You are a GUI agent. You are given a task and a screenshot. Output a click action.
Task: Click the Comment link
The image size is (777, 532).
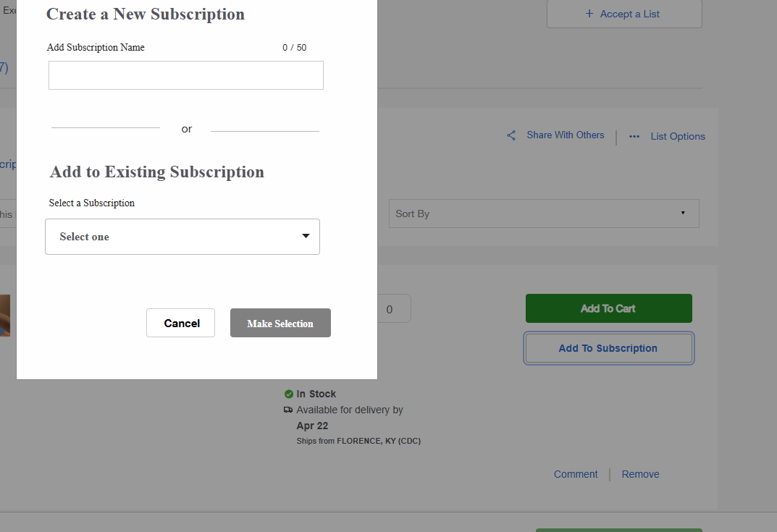pyautogui.click(x=576, y=474)
